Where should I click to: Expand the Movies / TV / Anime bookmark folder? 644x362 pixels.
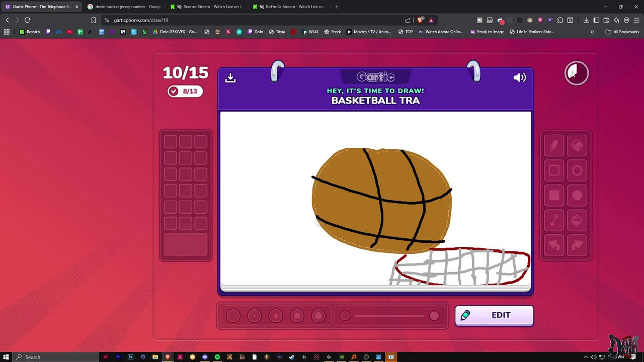pyautogui.click(x=369, y=32)
